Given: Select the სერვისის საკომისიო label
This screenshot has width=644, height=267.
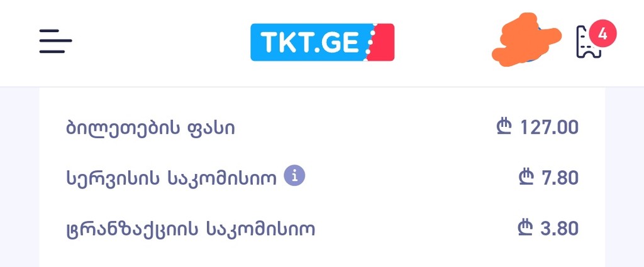Looking at the screenshot, I should click(171, 178).
